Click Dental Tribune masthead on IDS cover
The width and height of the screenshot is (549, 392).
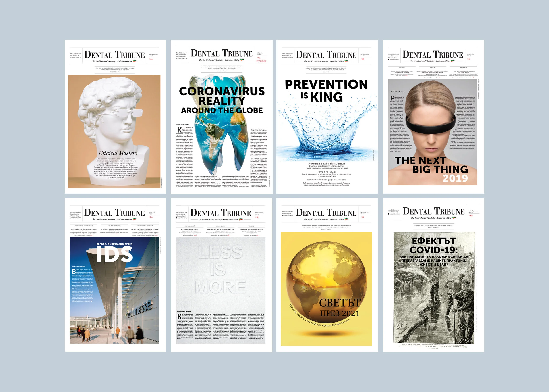coord(114,213)
